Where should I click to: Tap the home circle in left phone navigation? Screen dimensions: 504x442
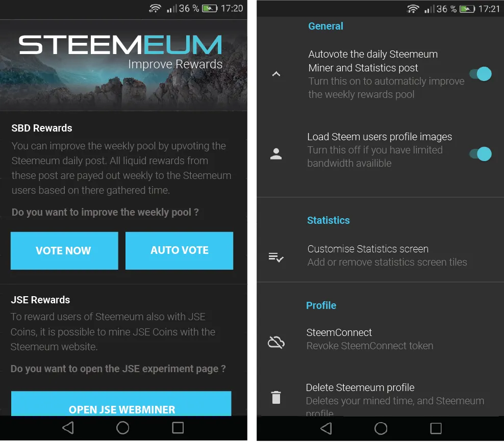tap(122, 428)
